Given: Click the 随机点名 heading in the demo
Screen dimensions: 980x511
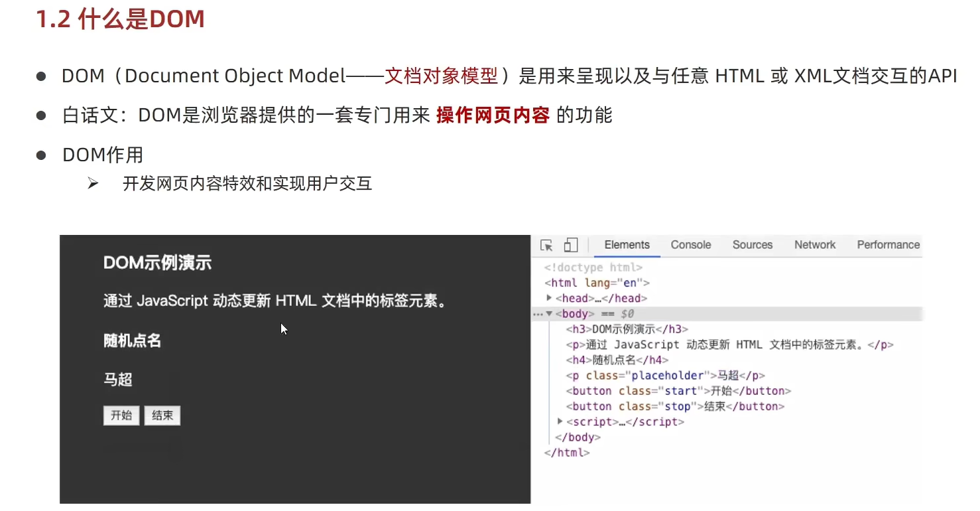Looking at the screenshot, I should [132, 341].
